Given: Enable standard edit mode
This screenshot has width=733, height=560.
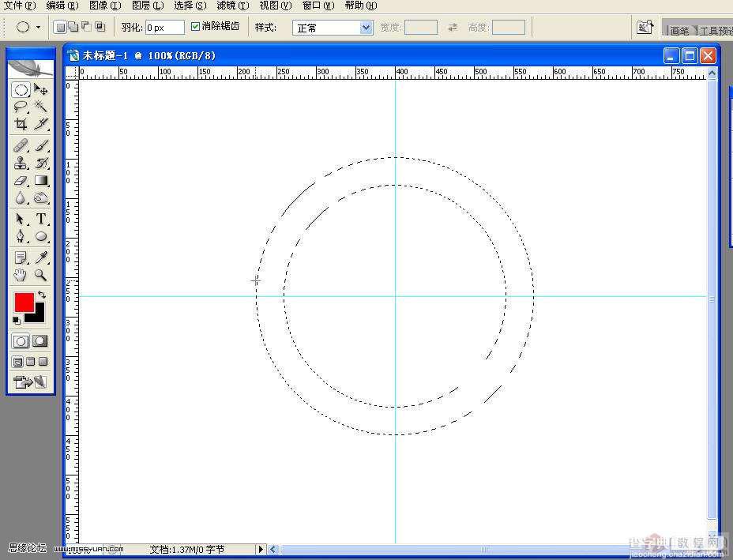Looking at the screenshot, I should click(21, 341).
